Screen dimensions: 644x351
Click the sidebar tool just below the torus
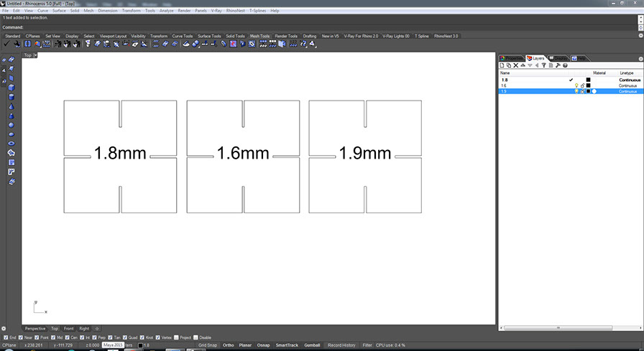coord(11,153)
